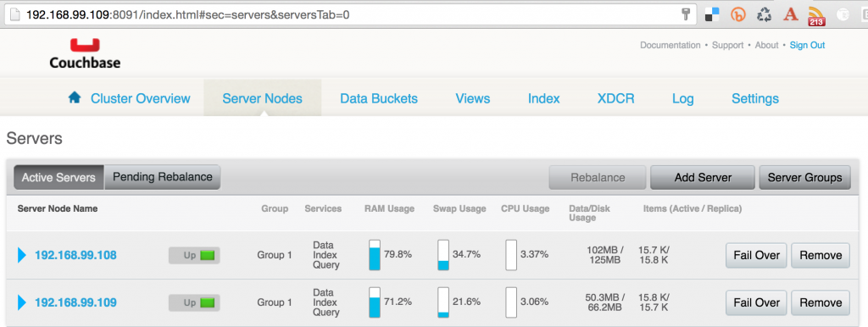Click the Add Server button
This screenshot has height=327, width=868.
703,178
